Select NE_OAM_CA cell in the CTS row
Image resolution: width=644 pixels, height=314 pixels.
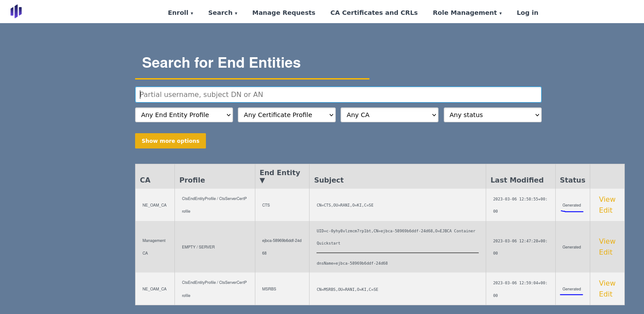point(154,205)
